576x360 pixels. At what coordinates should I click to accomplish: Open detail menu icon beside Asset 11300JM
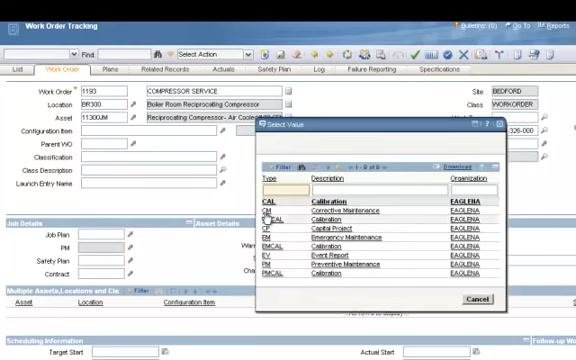[133, 118]
